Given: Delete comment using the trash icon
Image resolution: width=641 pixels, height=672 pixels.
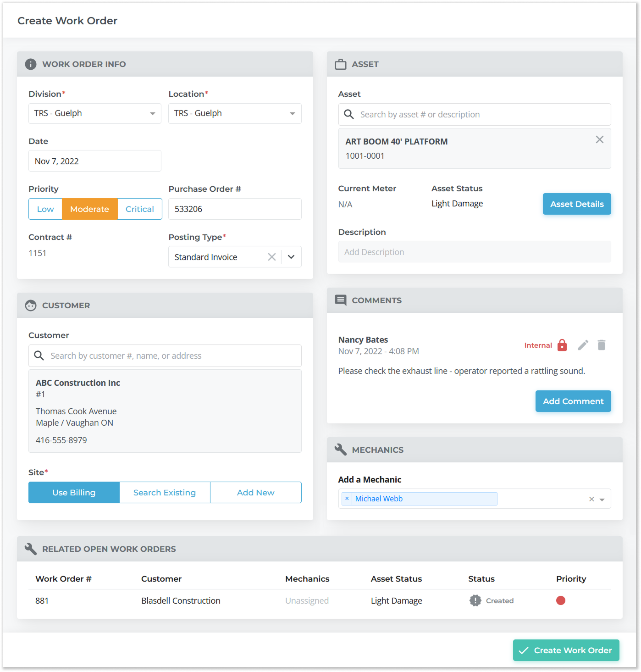Looking at the screenshot, I should point(602,345).
